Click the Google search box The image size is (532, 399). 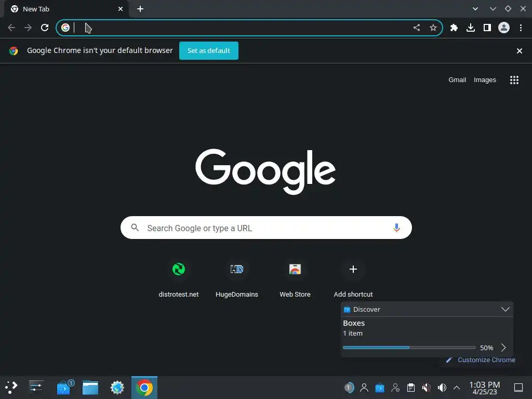click(x=266, y=228)
